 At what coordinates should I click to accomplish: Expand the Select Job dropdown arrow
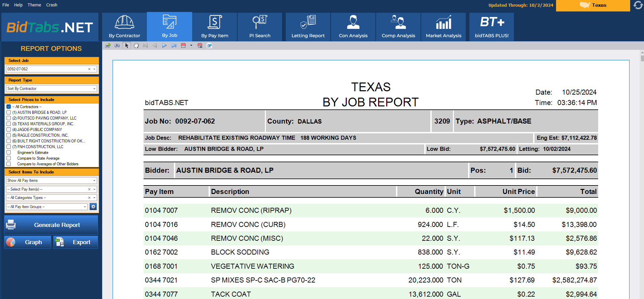coord(94,69)
